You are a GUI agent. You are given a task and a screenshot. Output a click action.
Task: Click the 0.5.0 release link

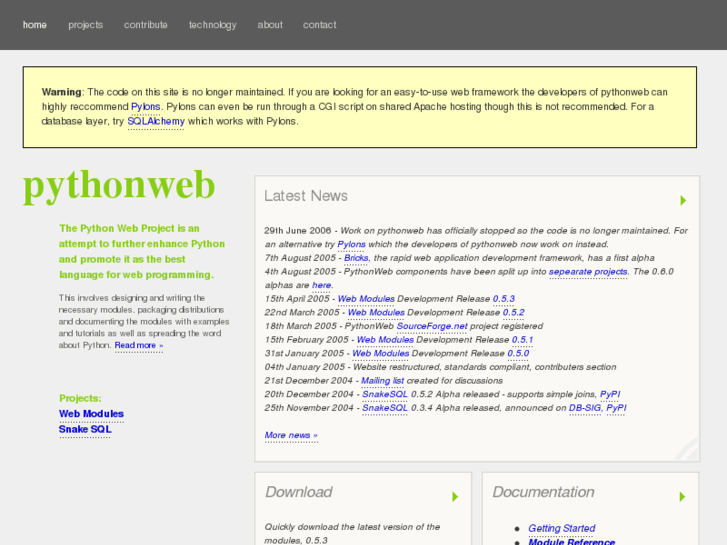click(518, 353)
